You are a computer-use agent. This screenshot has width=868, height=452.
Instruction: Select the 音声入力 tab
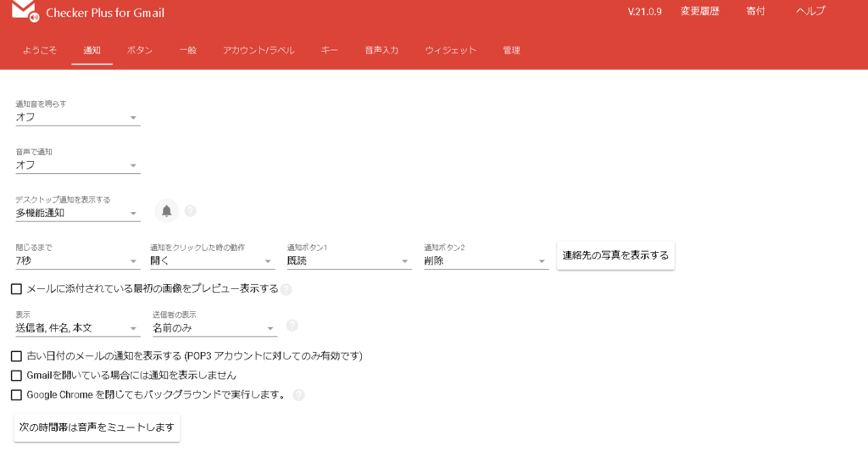[381, 50]
